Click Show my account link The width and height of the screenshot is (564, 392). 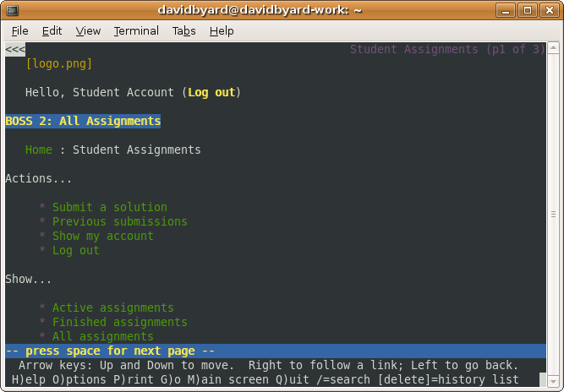coord(103,236)
